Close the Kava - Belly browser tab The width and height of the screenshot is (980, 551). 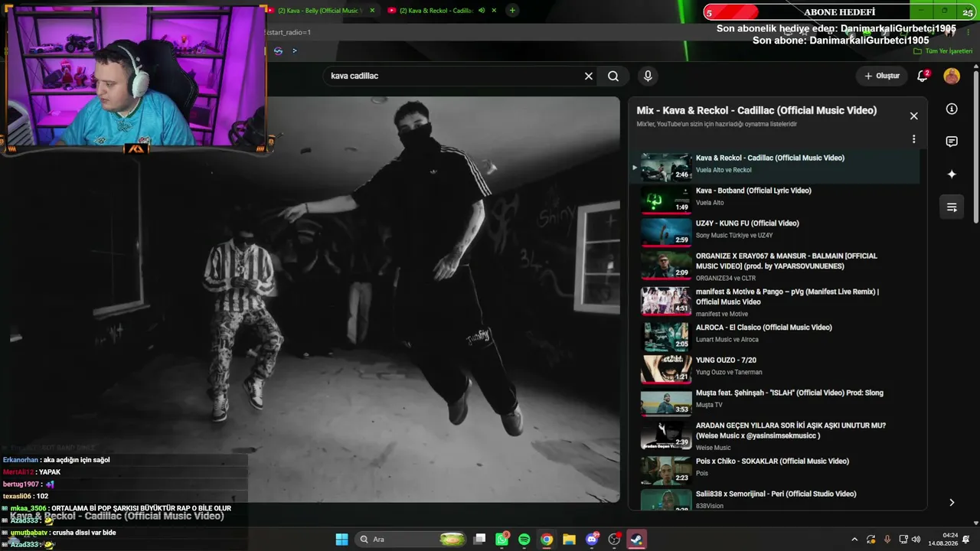pyautogui.click(x=372, y=11)
